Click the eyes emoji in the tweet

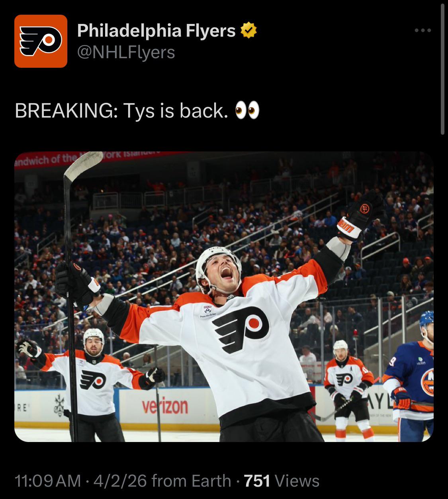pyautogui.click(x=247, y=110)
